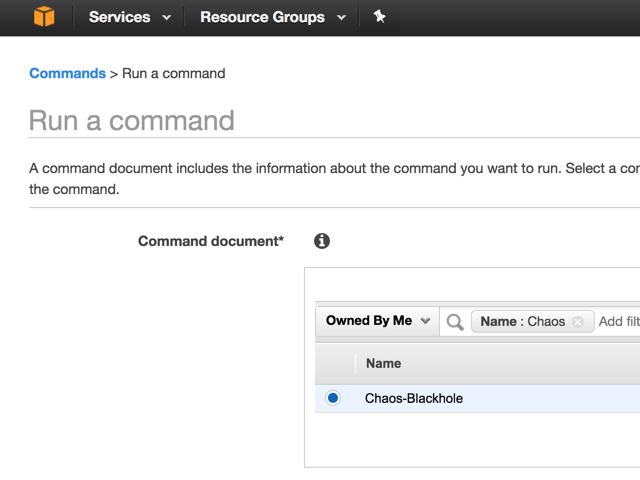Viewport: 640px width, 480px height.
Task: Remove the Name : Chaos filter
Action: (577, 322)
